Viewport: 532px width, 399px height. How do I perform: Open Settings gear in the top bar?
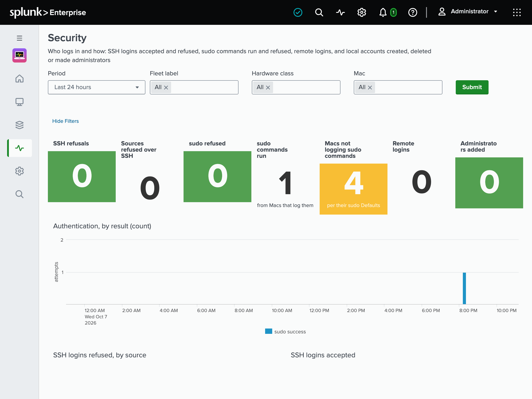(362, 12)
